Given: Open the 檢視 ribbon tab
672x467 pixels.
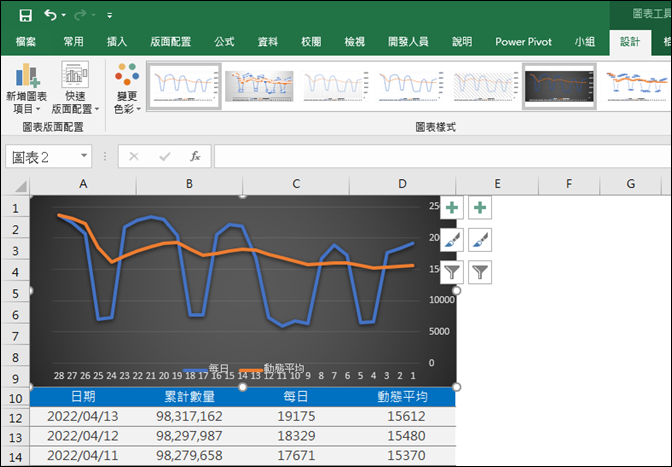Looking at the screenshot, I should (x=354, y=42).
